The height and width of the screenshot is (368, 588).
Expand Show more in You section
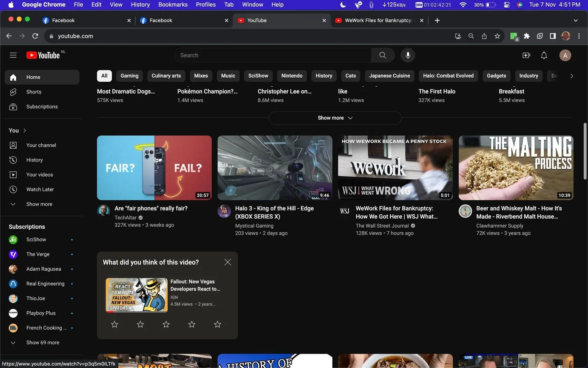tap(41, 204)
